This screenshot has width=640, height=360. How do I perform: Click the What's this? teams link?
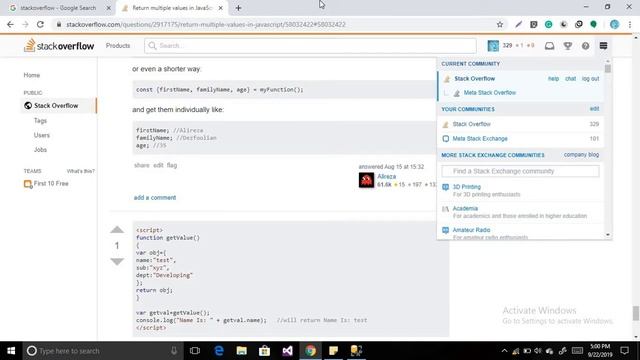(80, 171)
